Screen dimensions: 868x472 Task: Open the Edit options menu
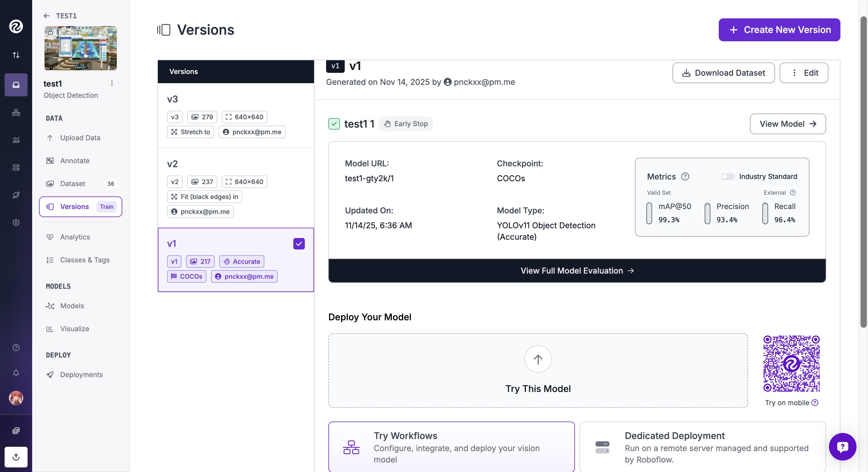(x=804, y=73)
